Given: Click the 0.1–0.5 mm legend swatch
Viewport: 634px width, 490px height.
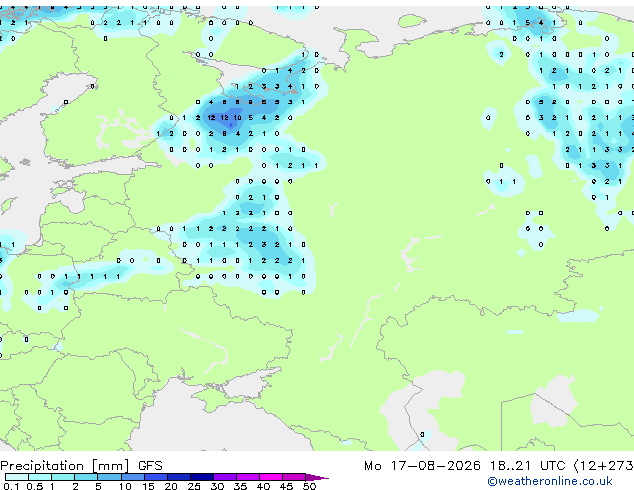Looking at the screenshot, I should 17,477.
